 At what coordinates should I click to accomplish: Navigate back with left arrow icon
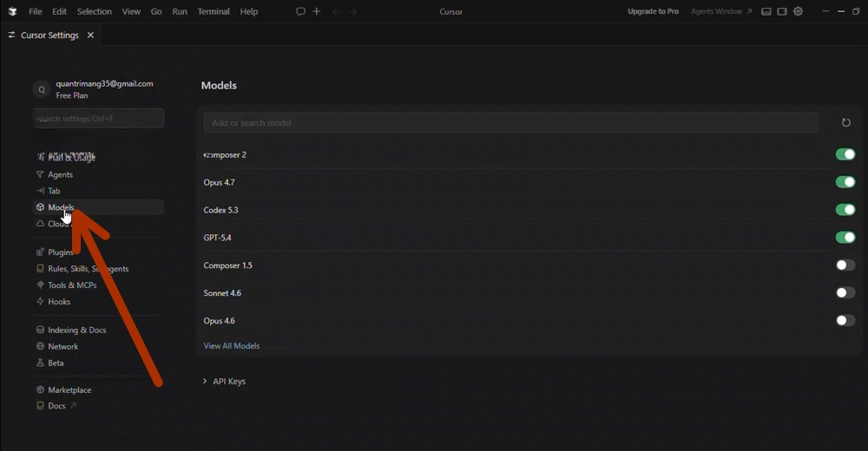[x=335, y=11]
